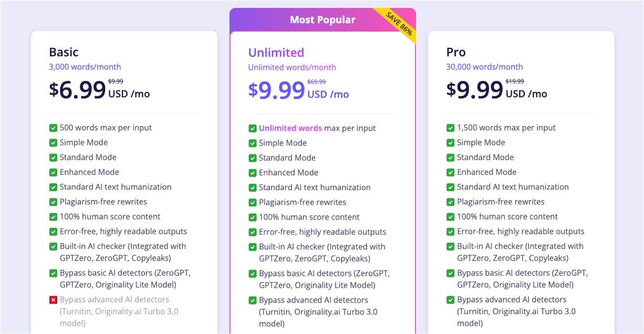Viewport: 644px width, 334px height.
Task: Click Basic plan's Simple Mode checkmark
Action: [x=53, y=142]
